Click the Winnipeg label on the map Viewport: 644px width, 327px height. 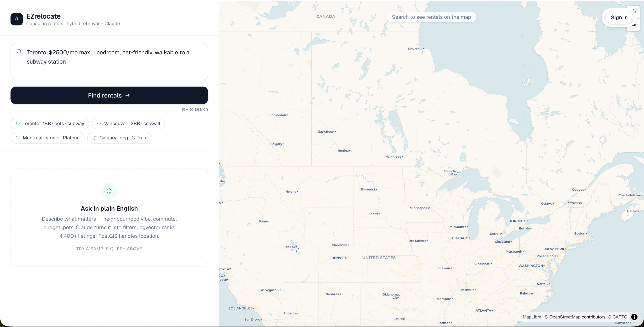[x=393, y=157]
